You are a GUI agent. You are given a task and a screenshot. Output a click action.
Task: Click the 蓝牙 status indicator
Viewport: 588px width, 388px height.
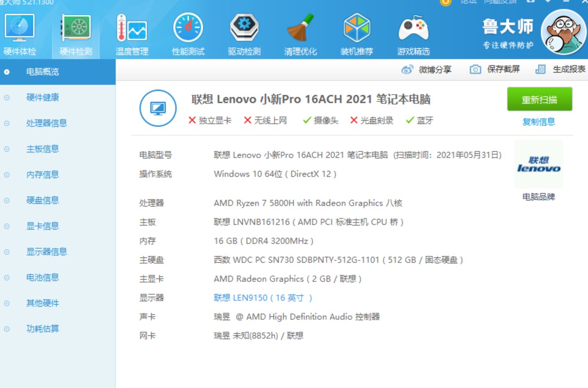[420, 120]
